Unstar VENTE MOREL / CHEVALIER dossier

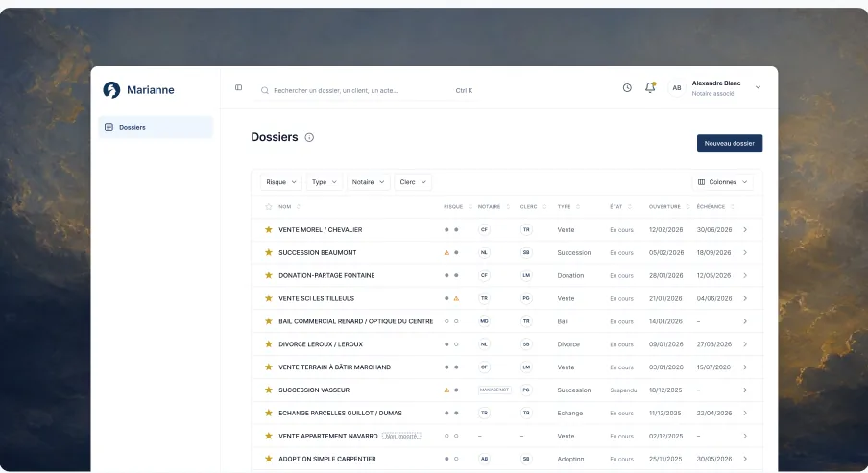(x=269, y=229)
